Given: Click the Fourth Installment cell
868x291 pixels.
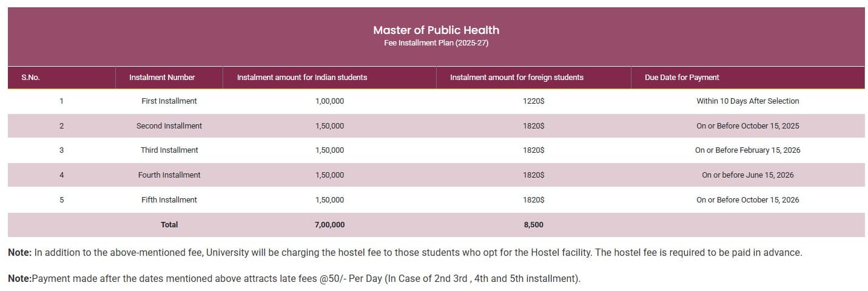Looking at the screenshot, I should [169, 175].
